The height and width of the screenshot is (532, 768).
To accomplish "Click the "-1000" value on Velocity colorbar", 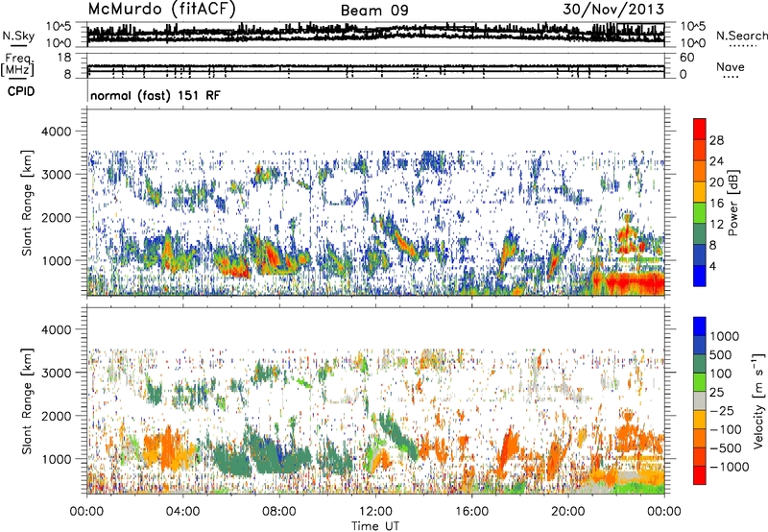I will pyautogui.click(x=730, y=467).
